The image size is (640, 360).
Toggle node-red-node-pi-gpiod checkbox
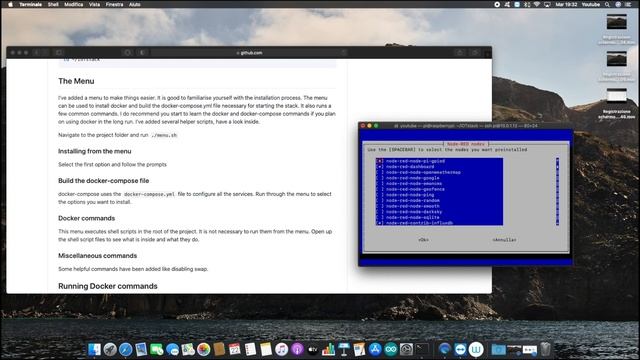(380, 161)
